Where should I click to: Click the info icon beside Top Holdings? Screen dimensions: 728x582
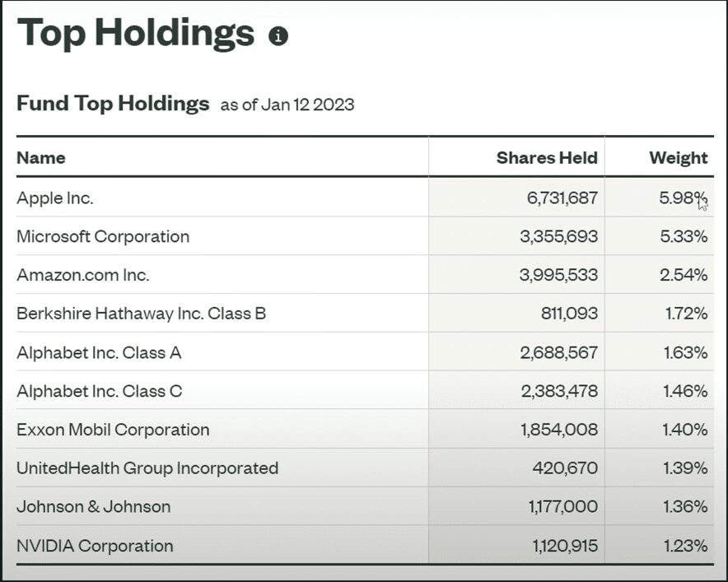(278, 36)
